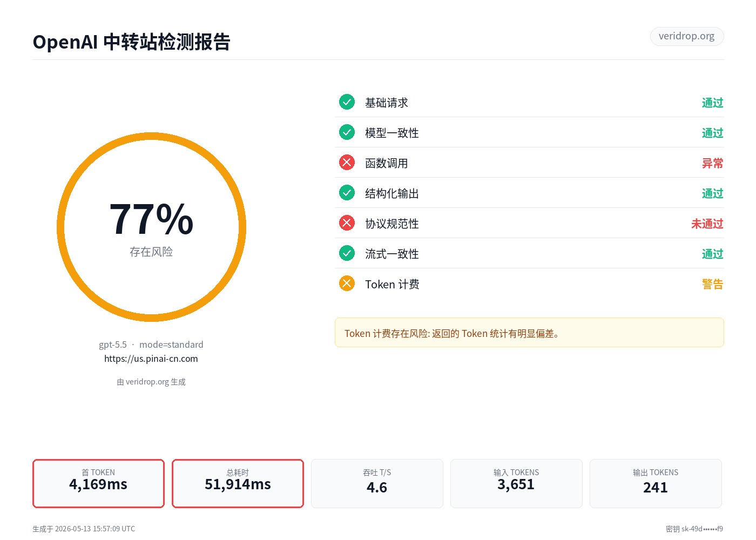Image resolution: width=756 pixels, height=540 pixels.
Task: Click the 警告 status of Token 计费
Action: [x=712, y=284]
